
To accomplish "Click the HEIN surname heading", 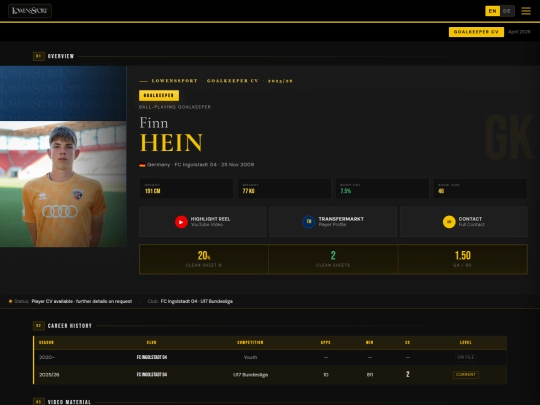I will coord(171,143).
